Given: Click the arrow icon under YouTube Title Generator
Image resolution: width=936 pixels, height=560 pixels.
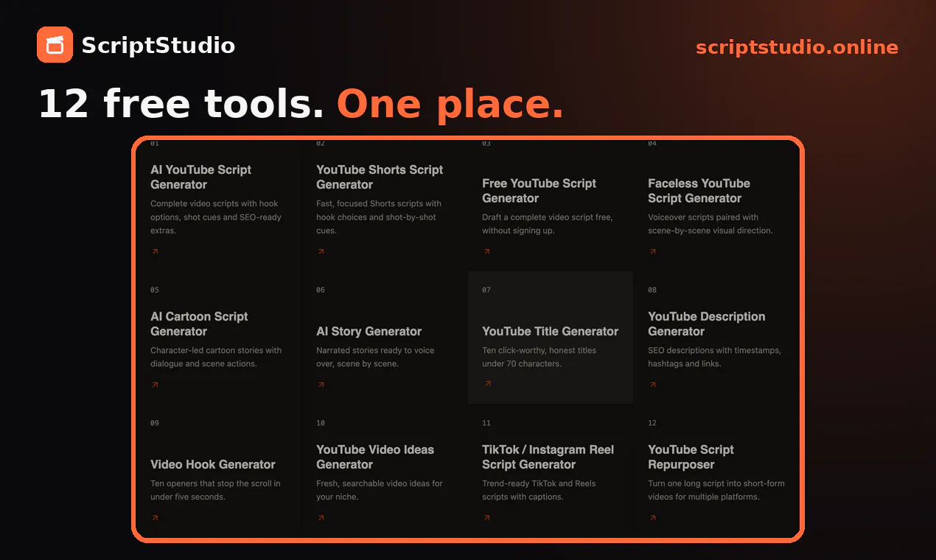Looking at the screenshot, I should 487,383.
